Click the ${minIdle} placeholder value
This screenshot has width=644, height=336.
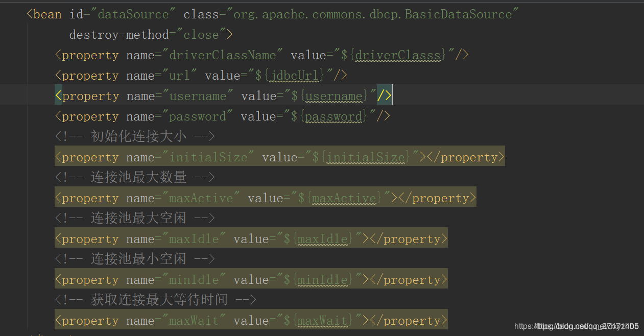point(319,280)
